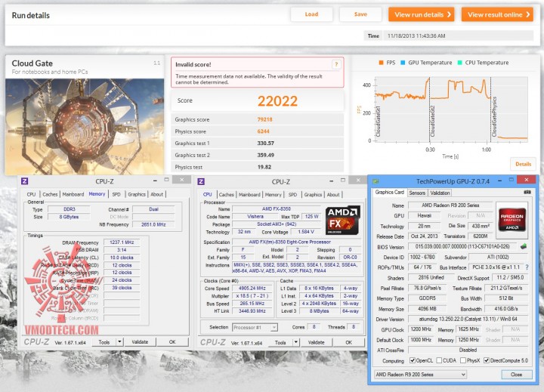544x392 pixels.
Task: Click the Graphics score value 79218
Action: [264, 119]
